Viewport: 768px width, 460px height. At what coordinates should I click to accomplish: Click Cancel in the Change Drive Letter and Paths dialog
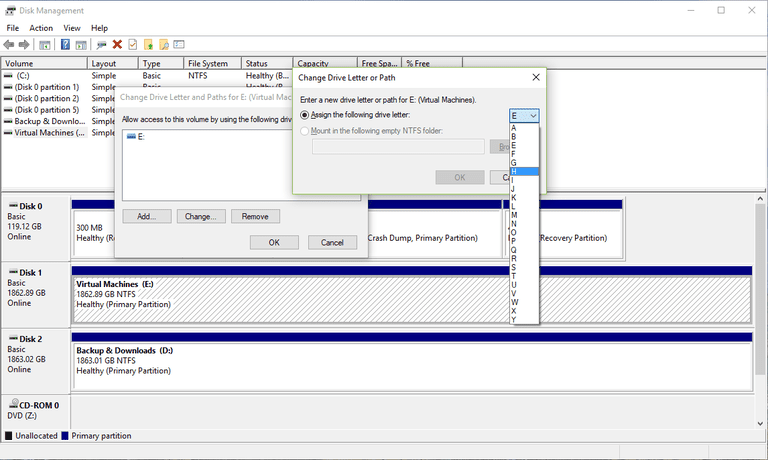click(x=332, y=242)
